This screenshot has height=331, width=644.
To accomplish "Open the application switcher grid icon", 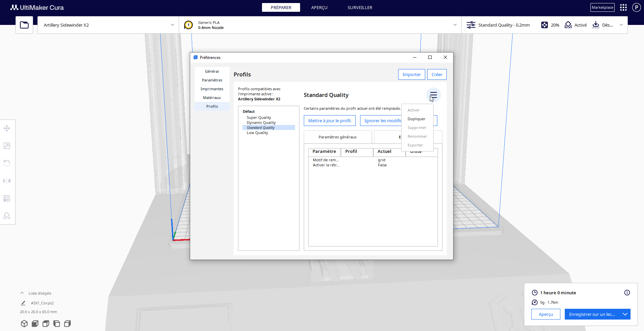I will point(623,7).
